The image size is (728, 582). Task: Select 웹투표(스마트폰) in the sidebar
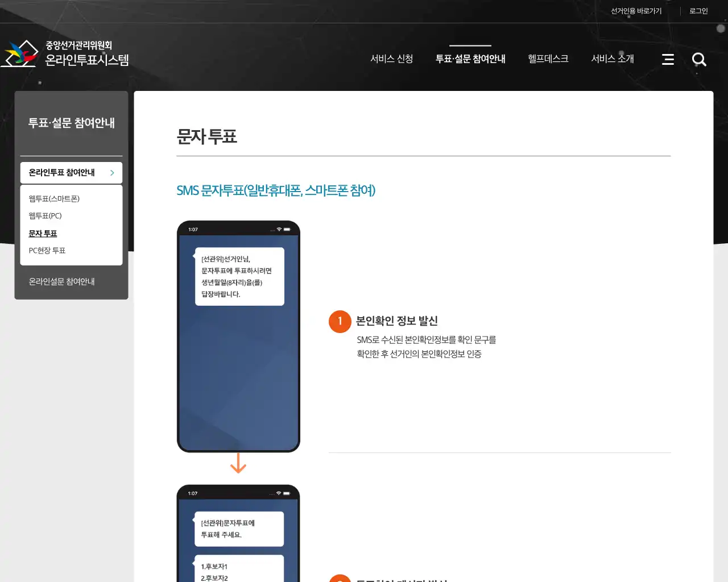(54, 198)
